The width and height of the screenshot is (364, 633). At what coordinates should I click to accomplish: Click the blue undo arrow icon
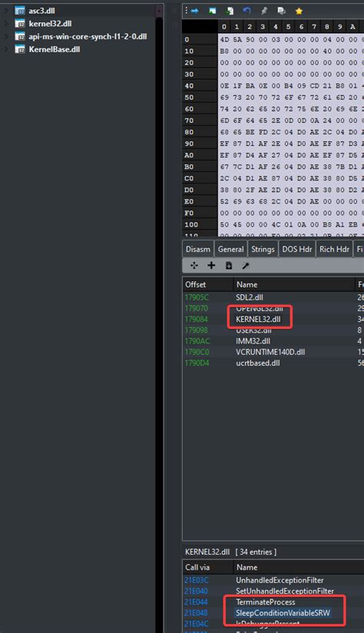(247, 11)
